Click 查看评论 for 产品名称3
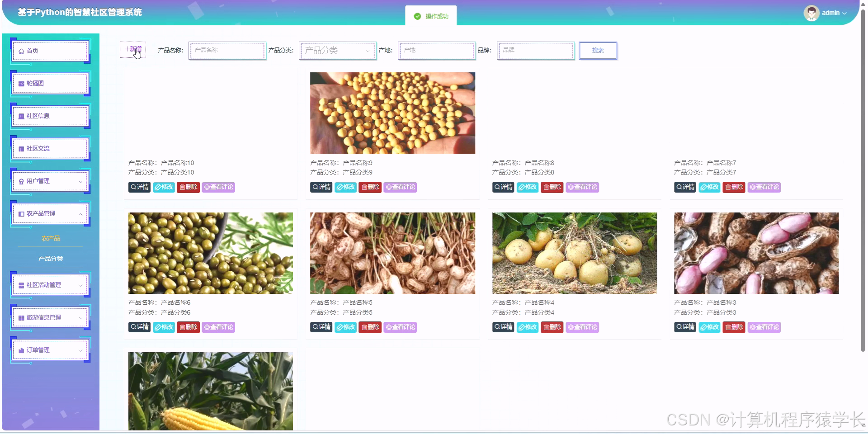The image size is (868, 434). point(764,327)
